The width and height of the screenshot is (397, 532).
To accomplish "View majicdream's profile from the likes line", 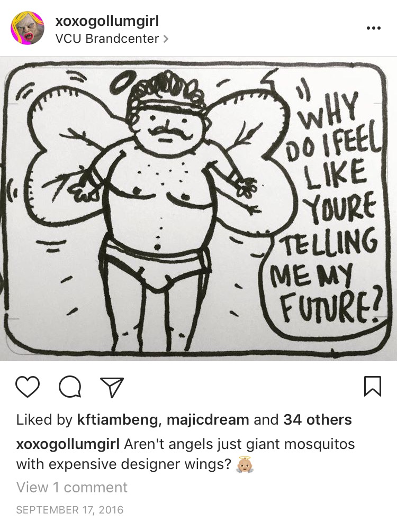I will (208, 420).
